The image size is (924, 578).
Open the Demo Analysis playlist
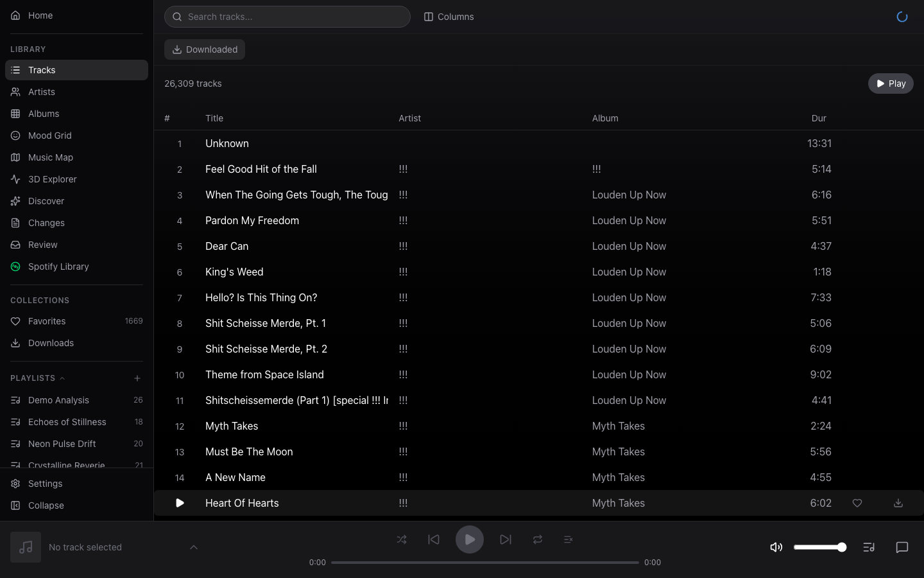(x=58, y=400)
